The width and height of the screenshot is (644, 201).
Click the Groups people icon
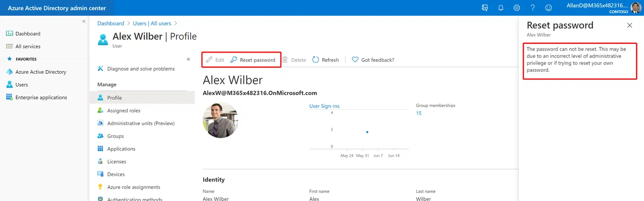[x=100, y=136]
